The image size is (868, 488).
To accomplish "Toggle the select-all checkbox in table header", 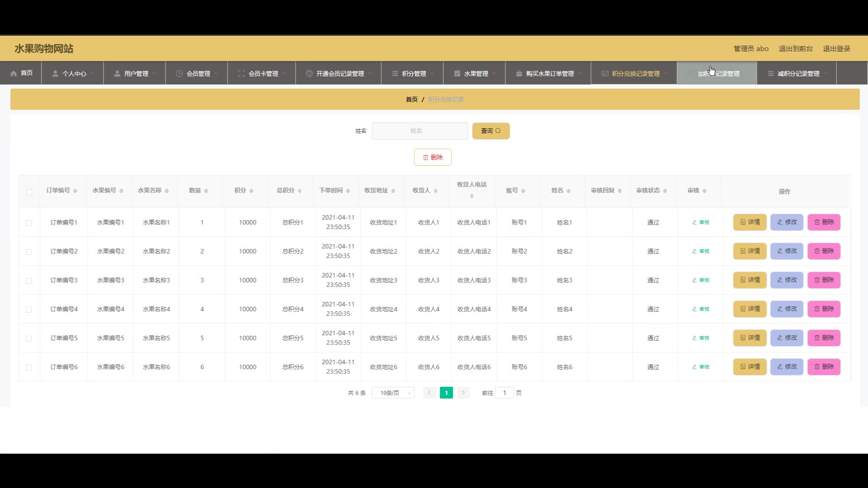I will [29, 192].
